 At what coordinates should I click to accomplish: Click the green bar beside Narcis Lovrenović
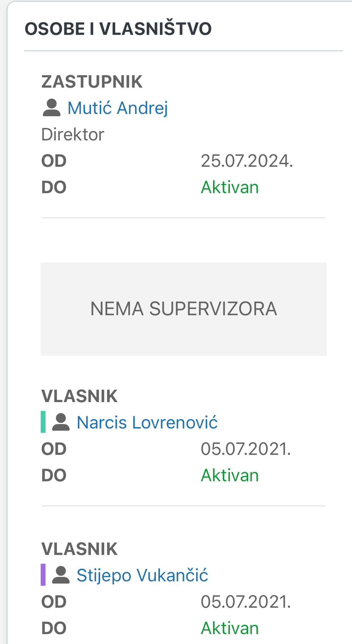click(x=42, y=422)
